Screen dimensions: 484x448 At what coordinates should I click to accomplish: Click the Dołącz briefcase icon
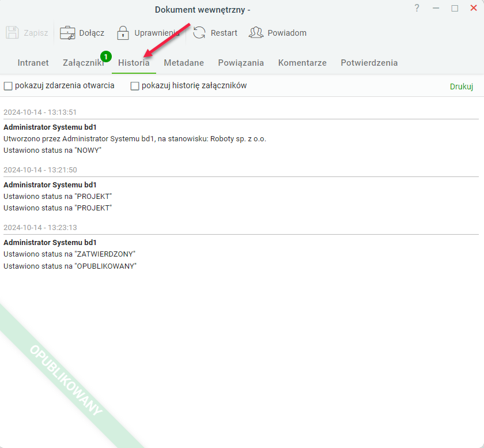click(67, 33)
